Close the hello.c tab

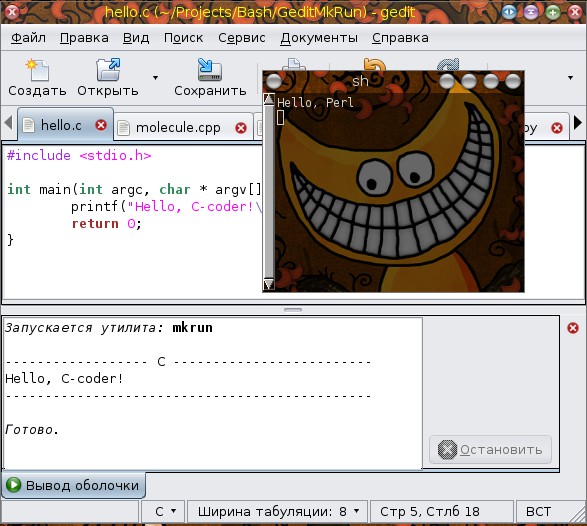[101, 125]
